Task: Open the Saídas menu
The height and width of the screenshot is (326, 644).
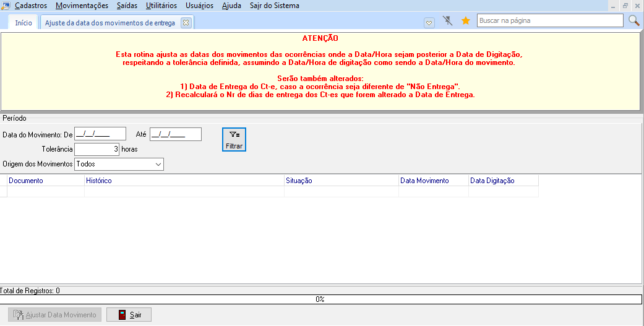Action: coord(127,6)
